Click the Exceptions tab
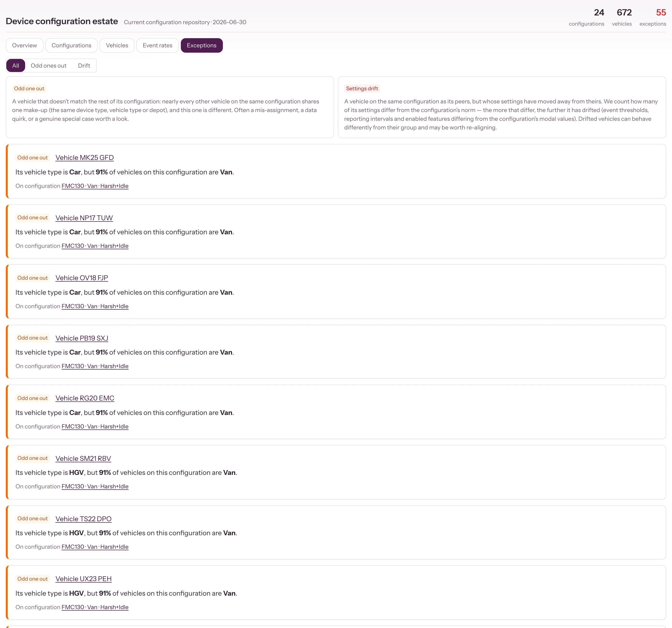The image size is (672, 628). (x=201, y=45)
